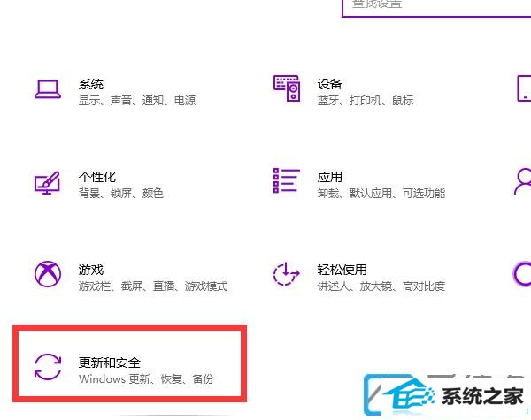Open the 轻松使用 settings title

click(342, 270)
